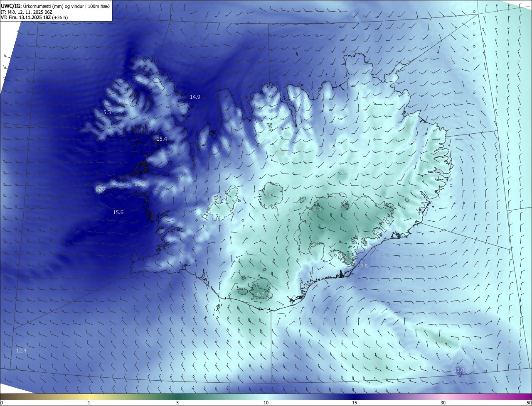Screen dimensions: 532x406
Task: Click the 50 tick on the color scale
Action: pyautogui.click(x=529, y=403)
